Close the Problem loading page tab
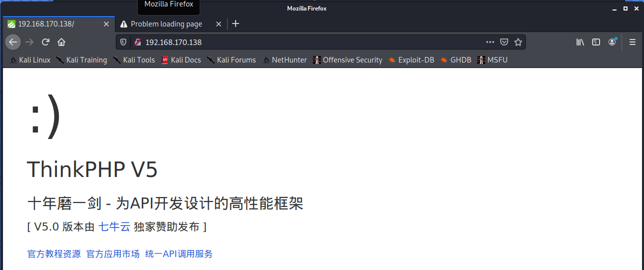 point(219,23)
